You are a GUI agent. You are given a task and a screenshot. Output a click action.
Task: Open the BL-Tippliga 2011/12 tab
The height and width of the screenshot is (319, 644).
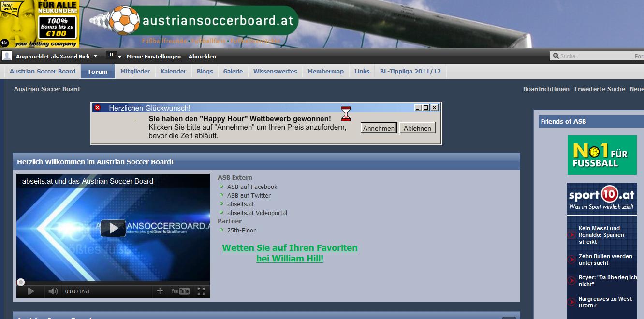[410, 71]
